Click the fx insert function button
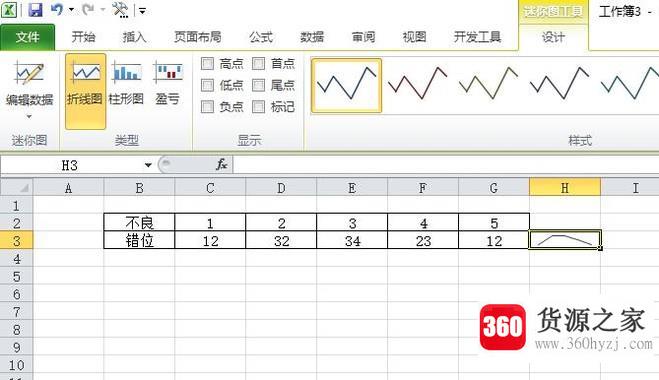659x380 pixels. [x=221, y=165]
